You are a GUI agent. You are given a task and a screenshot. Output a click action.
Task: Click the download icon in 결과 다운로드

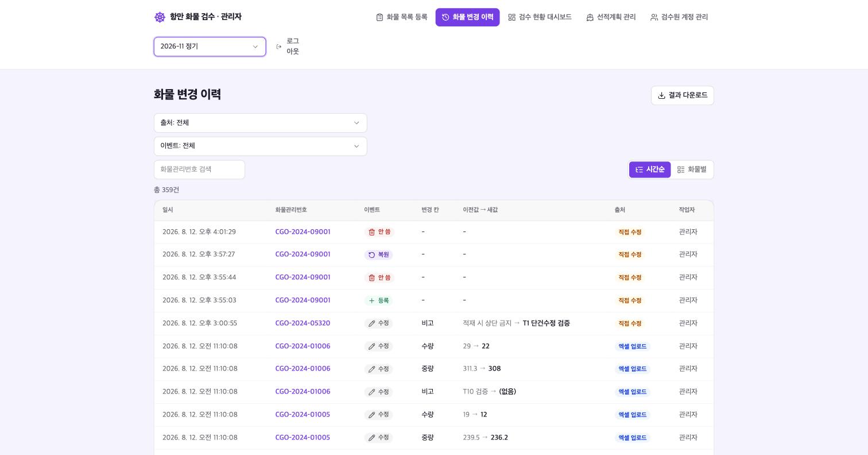pyautogui.click(x=661, y=95)
